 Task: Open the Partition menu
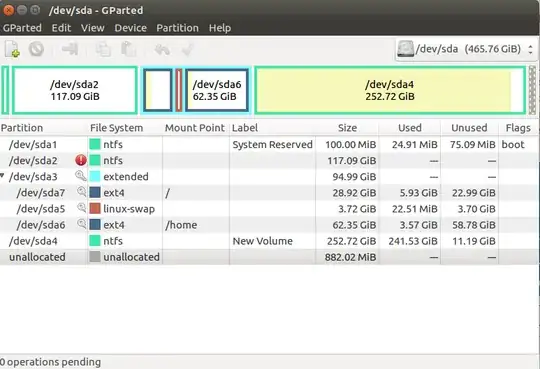coord(177,28)
